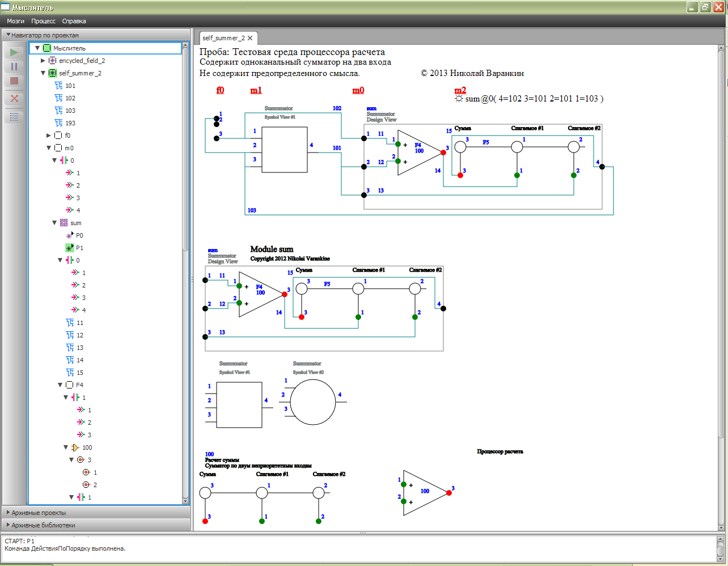
Task: Click the m0 module square icon
Action: coord(58,148)
